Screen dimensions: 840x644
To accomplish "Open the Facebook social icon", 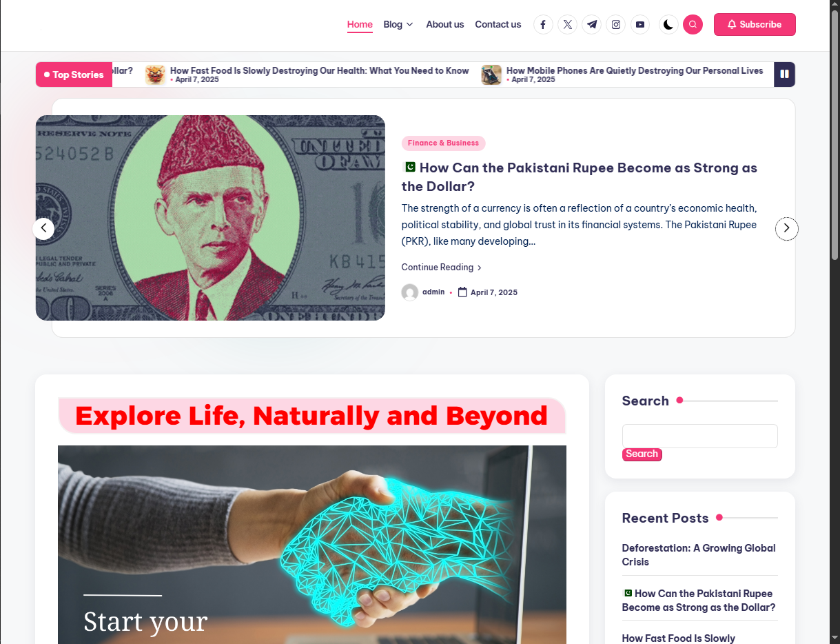I will click(543, 25).
